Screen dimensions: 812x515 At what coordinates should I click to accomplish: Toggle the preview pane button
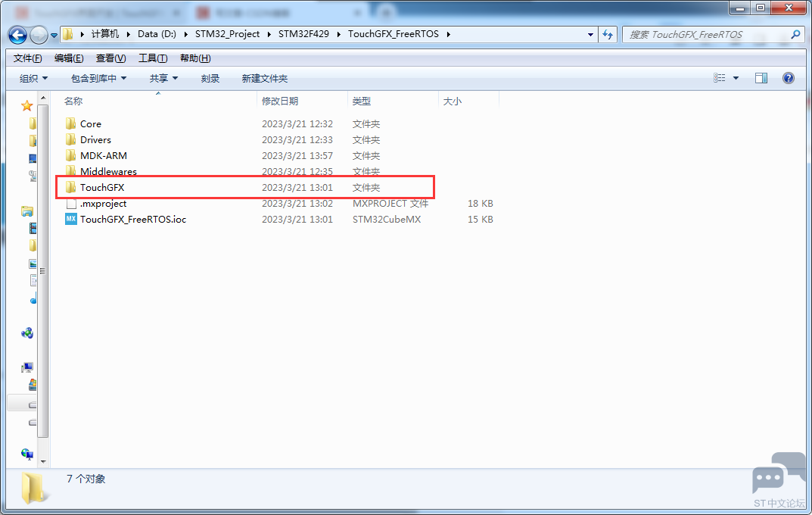click(761, 78)
